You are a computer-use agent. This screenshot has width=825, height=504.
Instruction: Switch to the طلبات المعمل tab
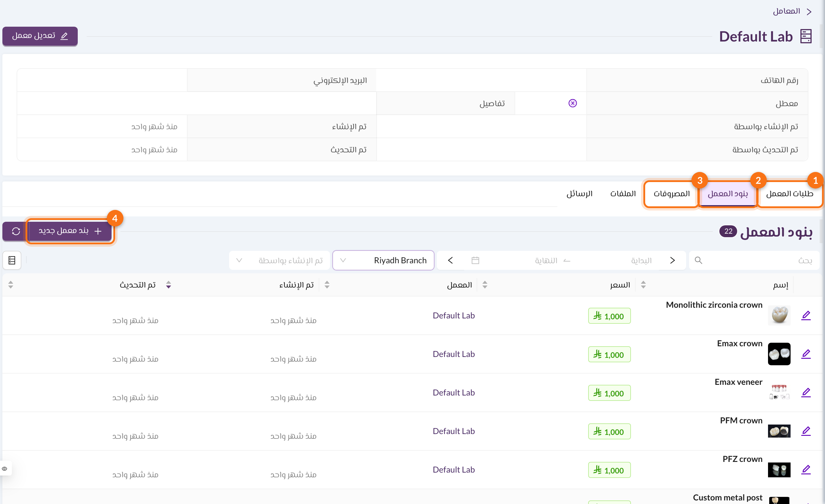tap(789, 194)
